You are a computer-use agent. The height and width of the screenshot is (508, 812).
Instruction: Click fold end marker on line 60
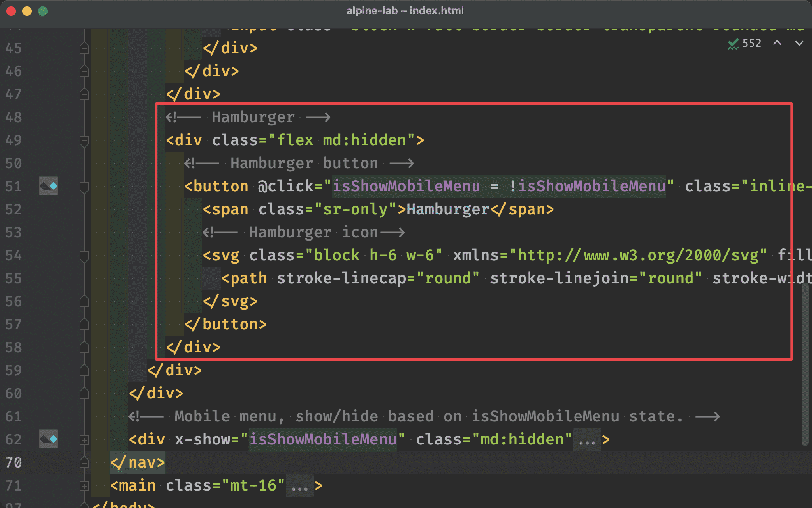(84, 394)
